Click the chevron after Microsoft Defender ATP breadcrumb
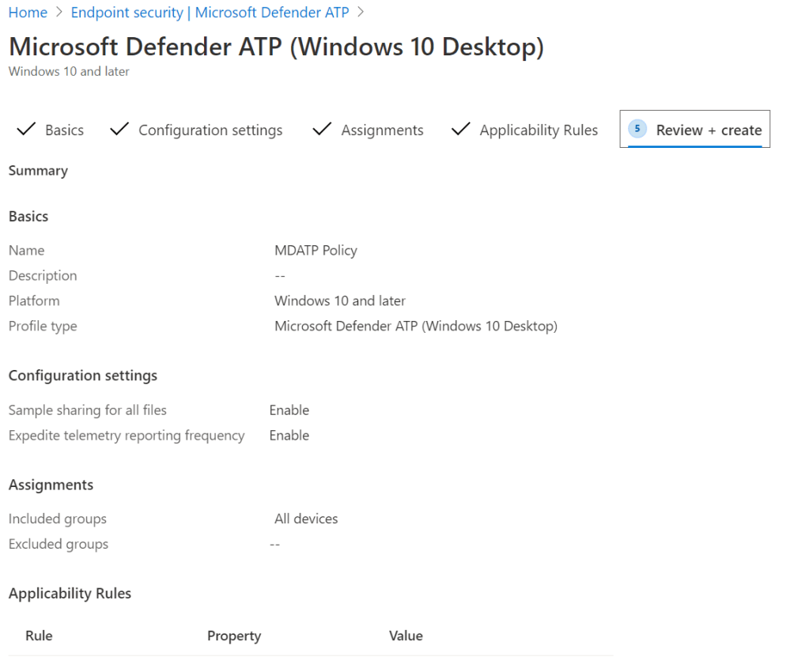The width and height of the screenshot is (809, 672). pos(361,13)
